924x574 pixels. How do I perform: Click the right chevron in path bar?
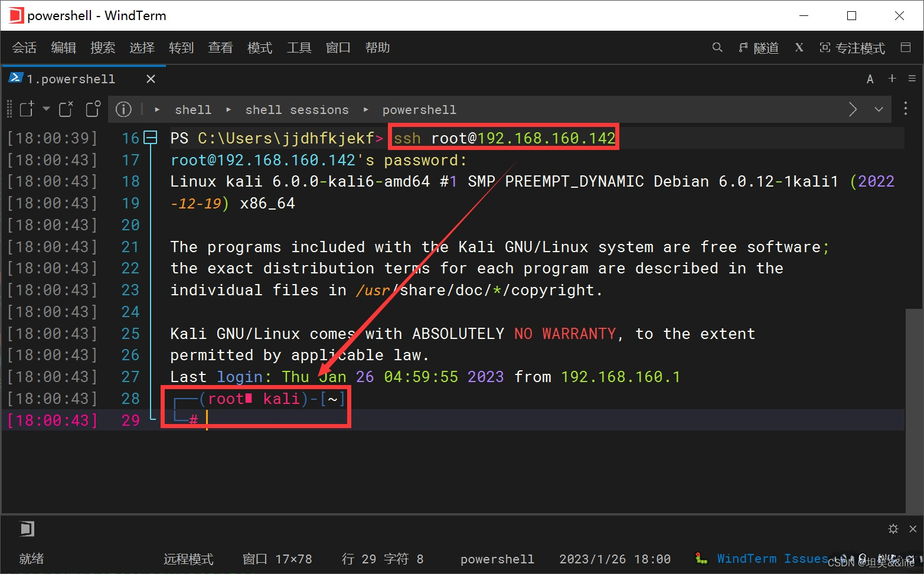[x=853, y=109]
